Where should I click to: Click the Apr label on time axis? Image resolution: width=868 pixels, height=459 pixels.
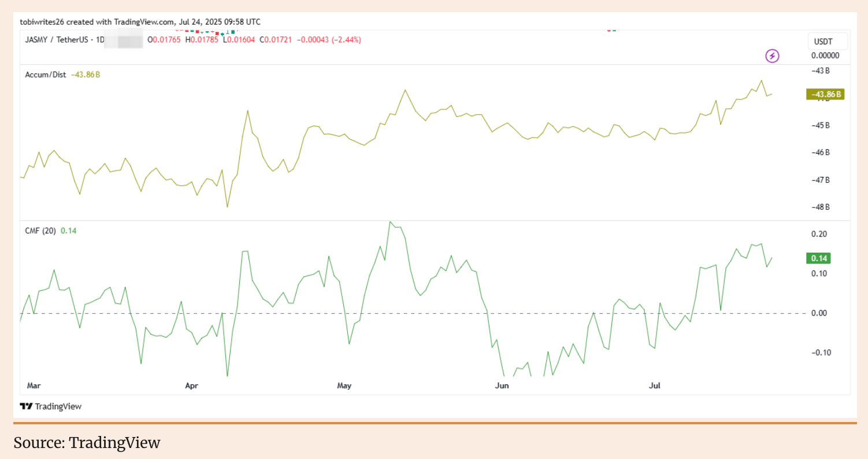(x=192, y=385)
